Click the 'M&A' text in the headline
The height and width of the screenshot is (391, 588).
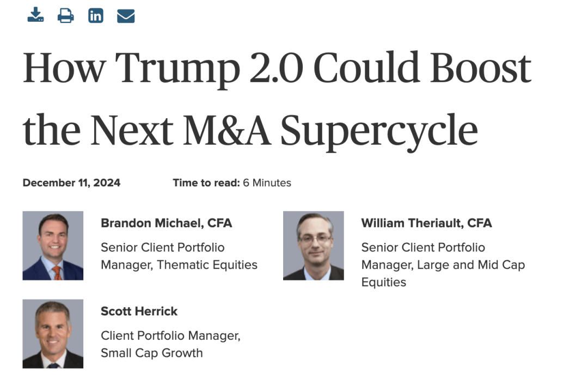[227, 131]
